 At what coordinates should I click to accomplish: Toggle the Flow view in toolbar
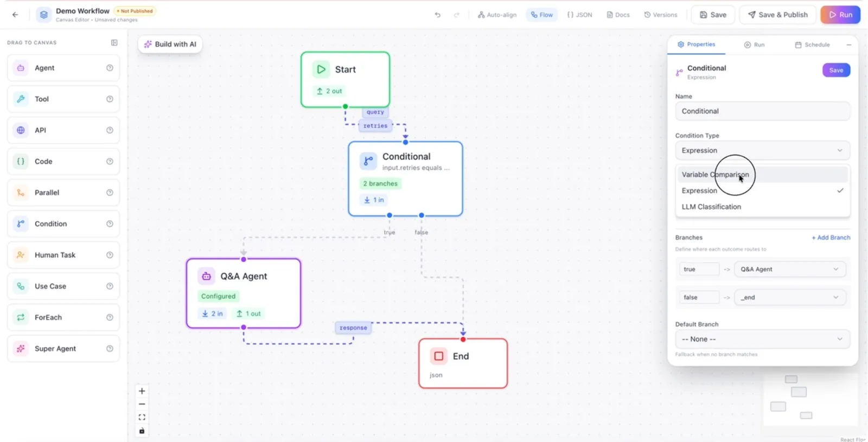pyautogui.click(x=541, y=15)
